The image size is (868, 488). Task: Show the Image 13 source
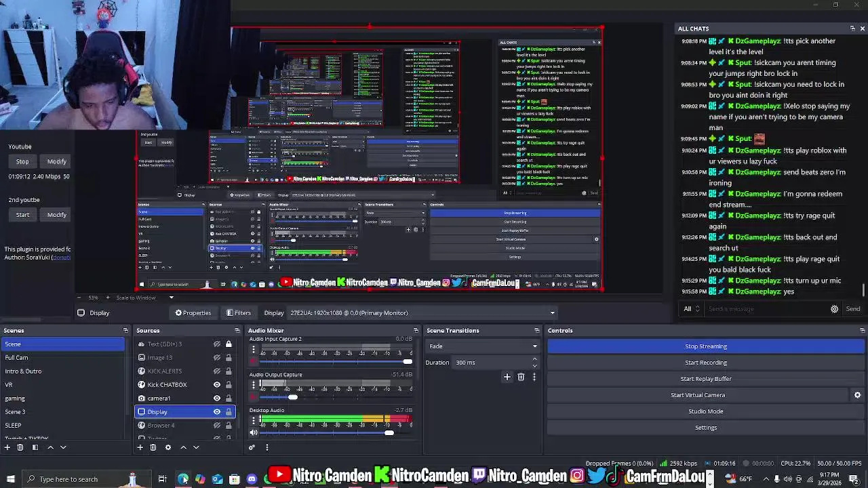click(x=217, y=358)
